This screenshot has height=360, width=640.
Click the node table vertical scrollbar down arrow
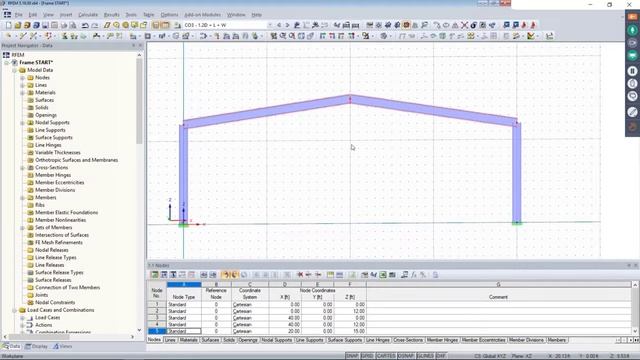point(635,331)
